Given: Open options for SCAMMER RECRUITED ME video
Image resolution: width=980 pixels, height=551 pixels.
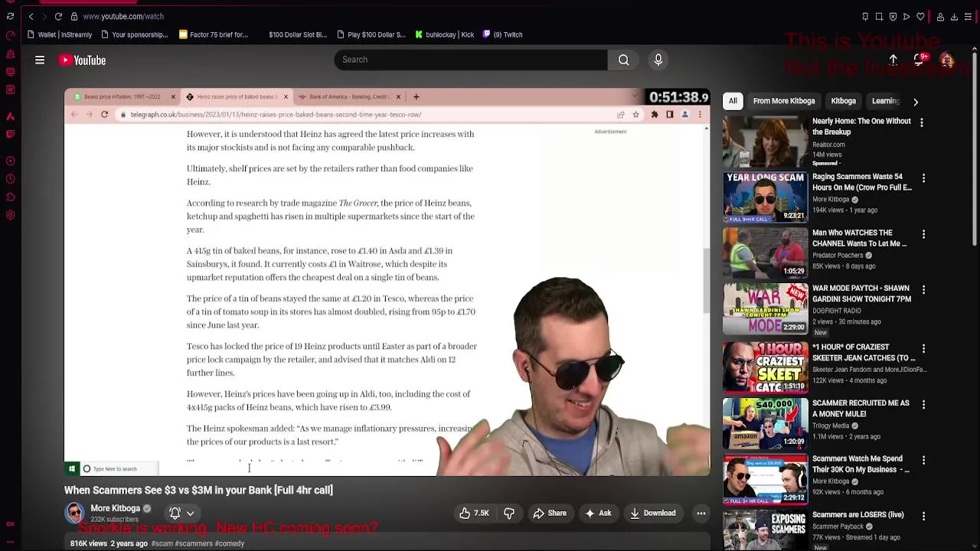Looking at the screenshot, I should point(923,404).
